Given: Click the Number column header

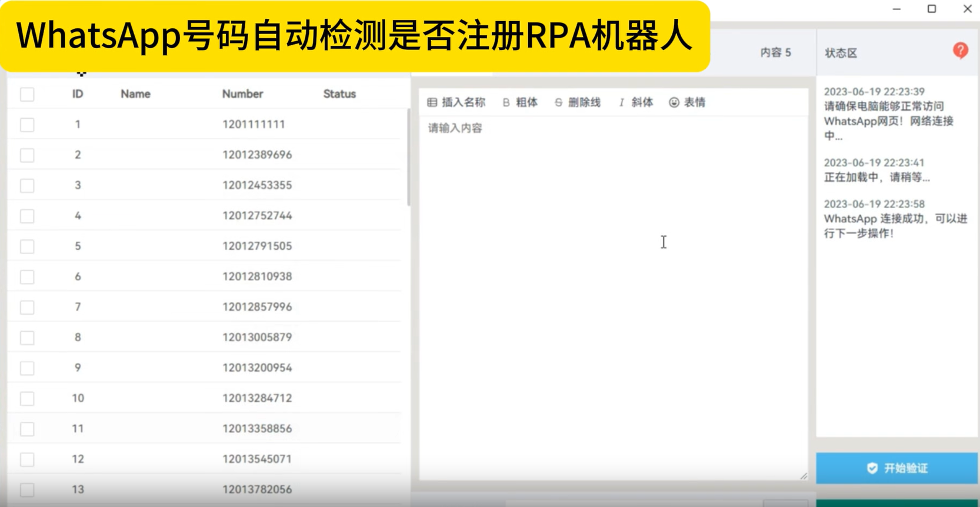Looking at the screenshot, I should point(242,94).
